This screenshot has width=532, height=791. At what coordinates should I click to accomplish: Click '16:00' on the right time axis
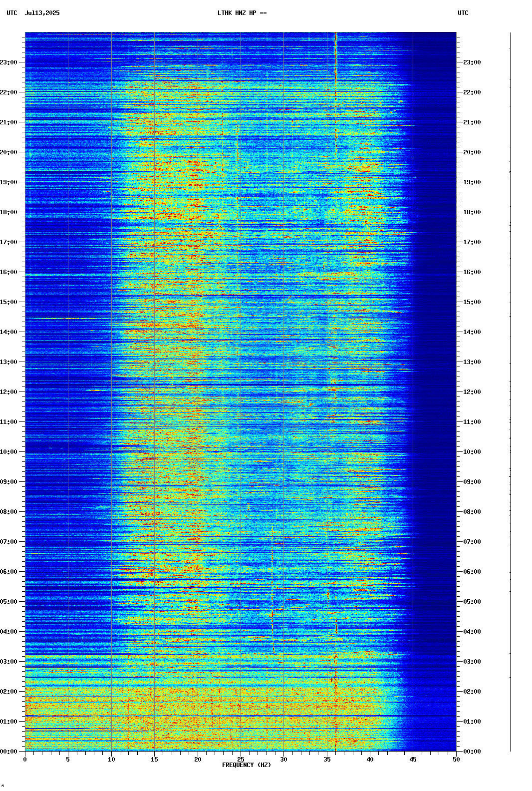tap(472, 272)
